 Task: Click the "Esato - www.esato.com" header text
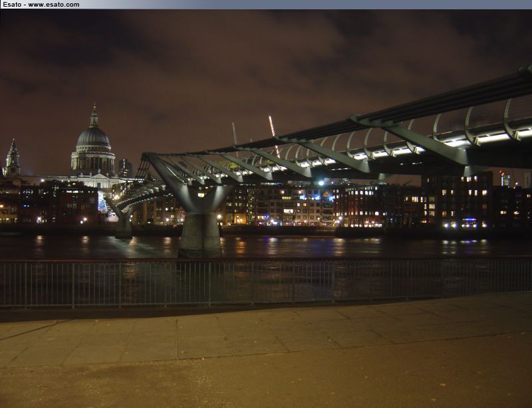[41, 5]
